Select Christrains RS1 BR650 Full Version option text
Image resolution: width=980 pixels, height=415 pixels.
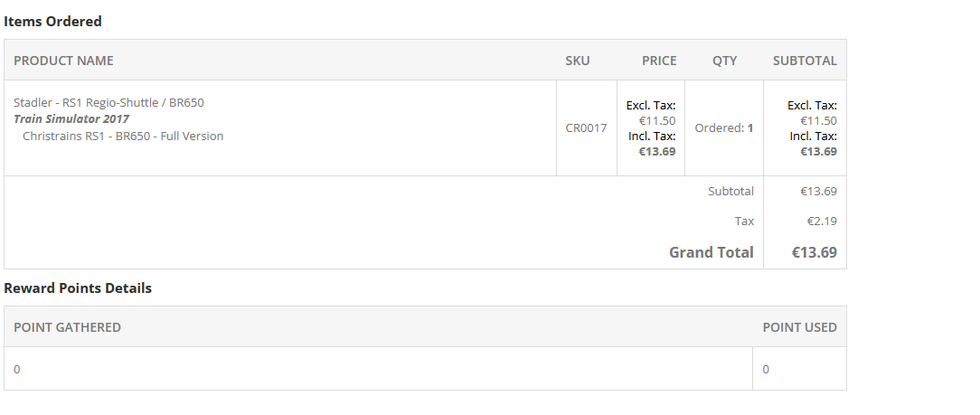(123, 137)
